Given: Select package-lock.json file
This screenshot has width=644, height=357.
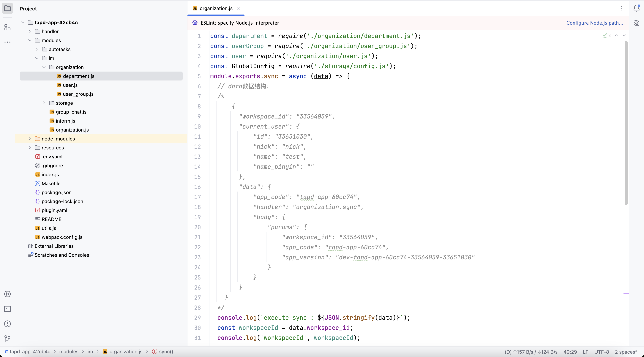Looking at the screenshot, I should [62, 201].
